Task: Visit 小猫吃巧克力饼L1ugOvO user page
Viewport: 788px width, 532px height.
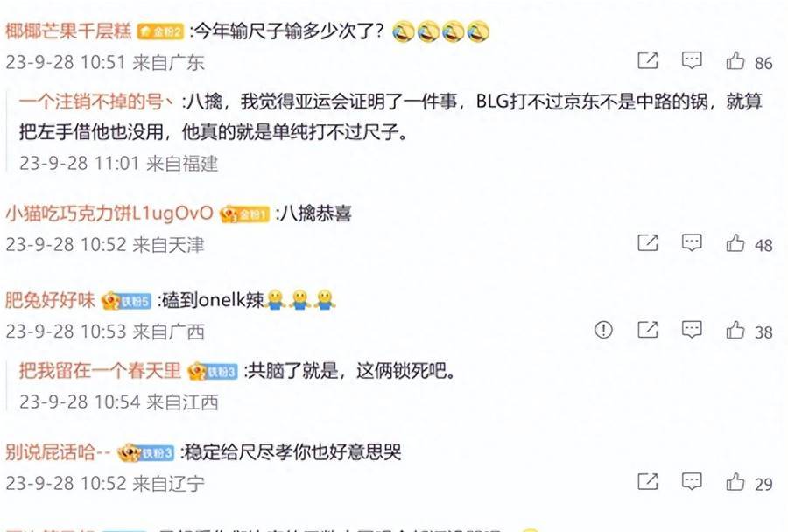Action: pyautogui.click(x=109, y=214)
